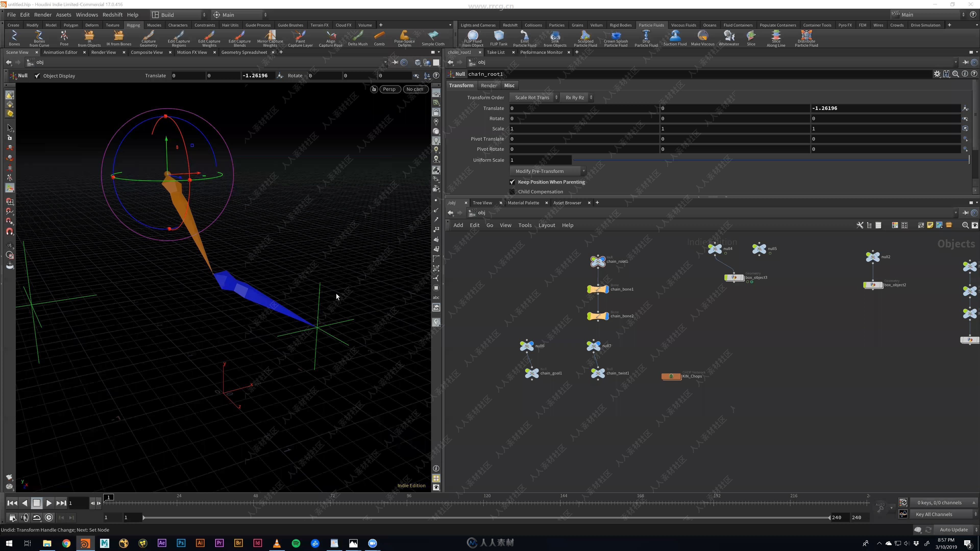Click the Rigging menu tab

133,25
